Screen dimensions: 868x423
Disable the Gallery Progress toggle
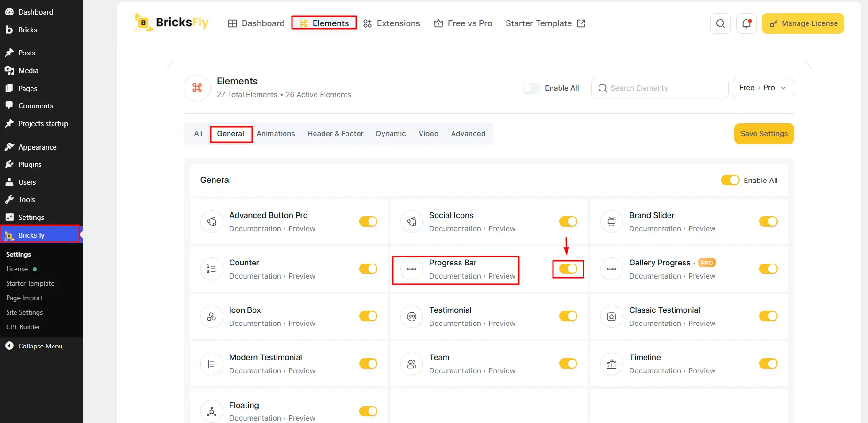[x=768, y=269]
